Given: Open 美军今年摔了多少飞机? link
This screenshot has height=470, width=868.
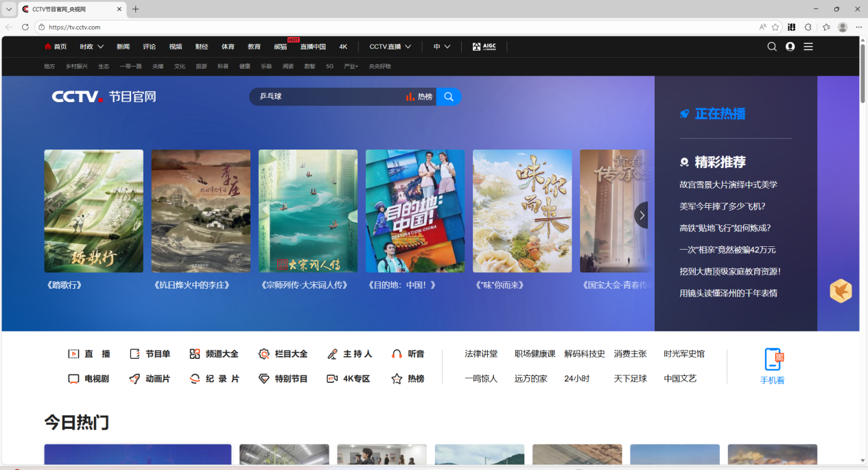Looking at the screenshot, I should coord(723,206).
